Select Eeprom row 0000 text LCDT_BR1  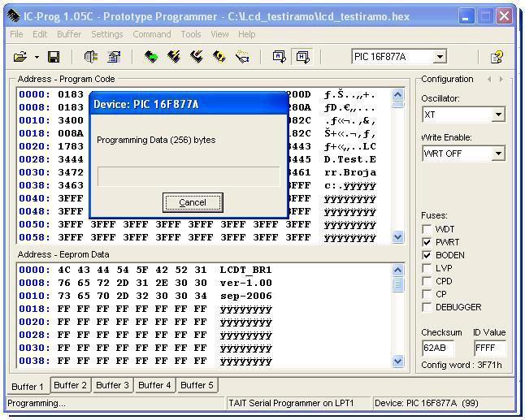(245, 270)
